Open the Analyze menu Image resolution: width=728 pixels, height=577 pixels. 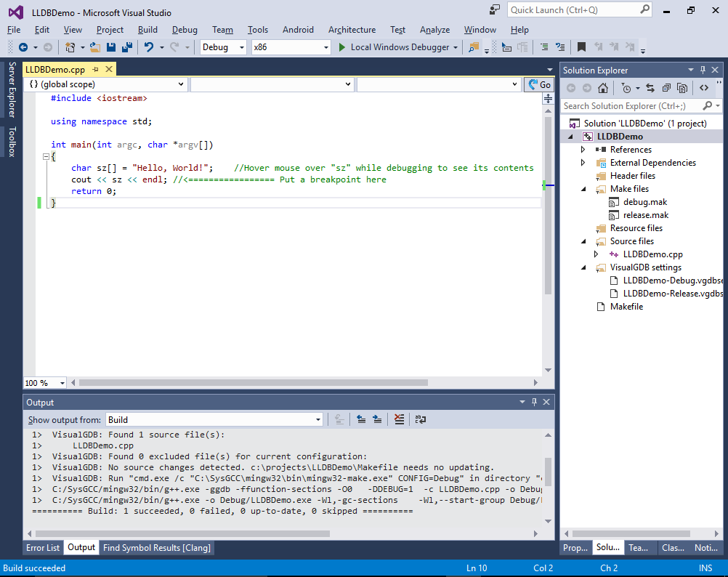pyautogui.click(x=434, y=30)
